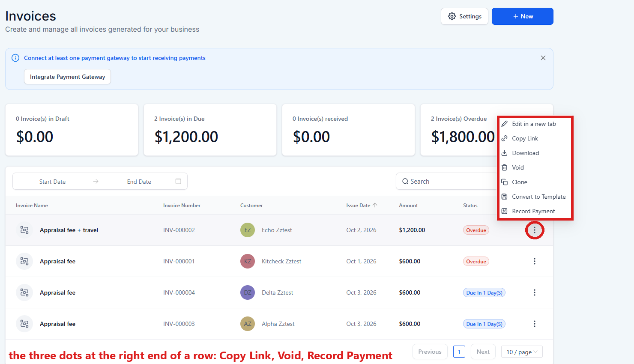Choose Copy Link from the row menu
The height and width of the screenshot is (364, 634).
coord(535,138)
